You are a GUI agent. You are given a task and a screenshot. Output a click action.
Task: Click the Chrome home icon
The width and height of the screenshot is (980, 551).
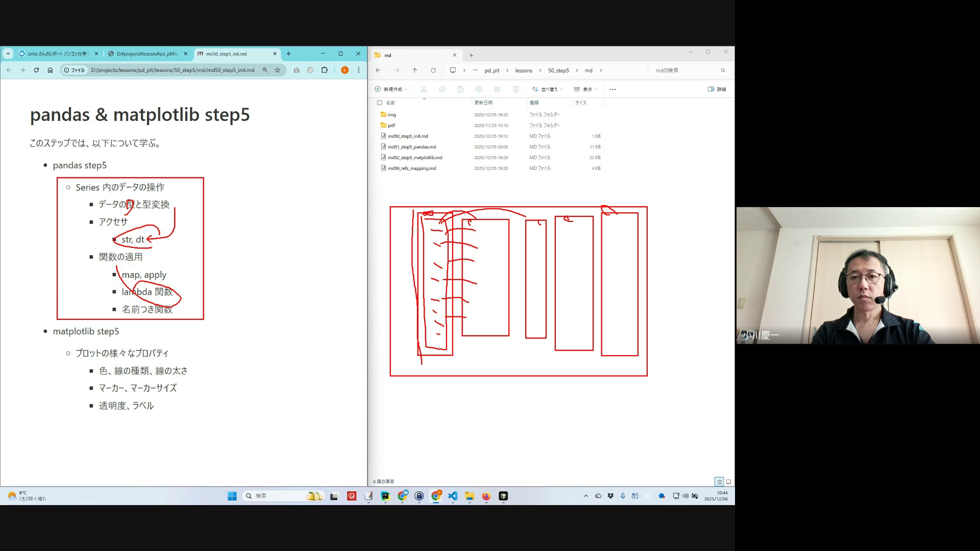[x=50, y=70]
